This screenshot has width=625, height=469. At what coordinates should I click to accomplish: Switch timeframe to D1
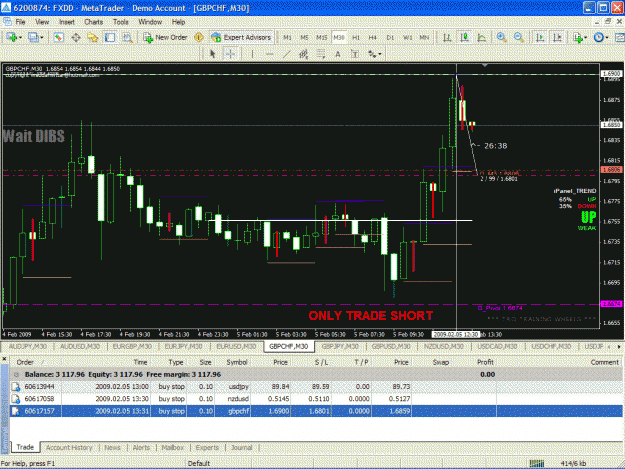point(390,37)
